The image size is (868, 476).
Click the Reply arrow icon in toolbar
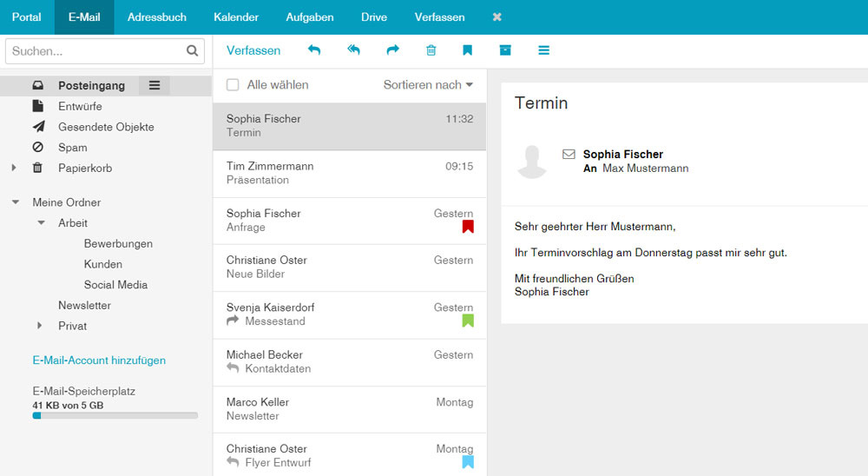tap(314, 50)
